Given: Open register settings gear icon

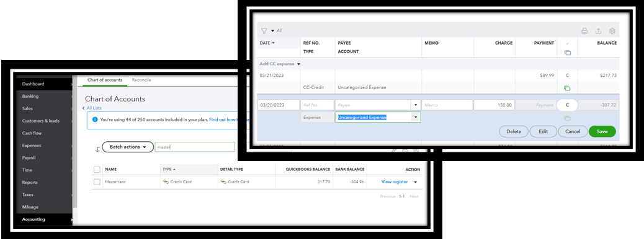Looking at the screenshot, I should pos(612,31).
